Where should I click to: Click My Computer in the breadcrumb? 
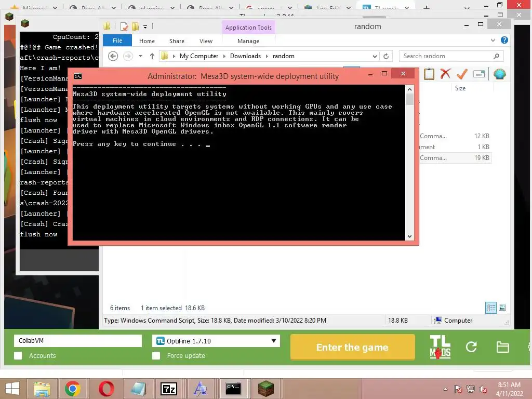[199, 56]
